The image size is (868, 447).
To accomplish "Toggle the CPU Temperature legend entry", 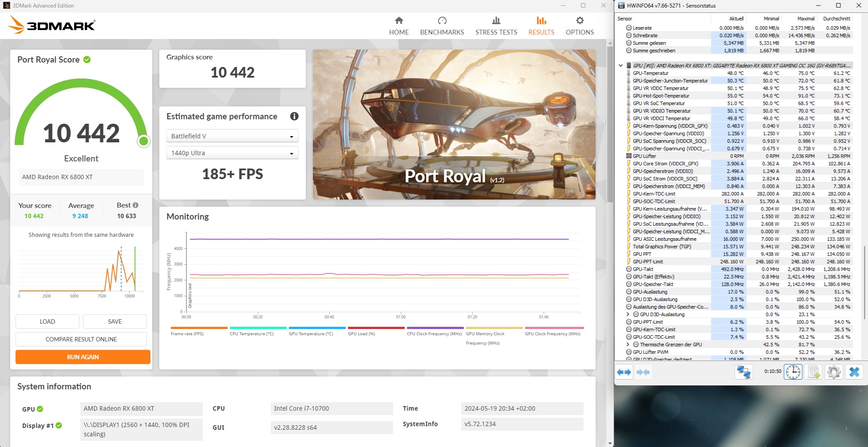I will (252, 334).
